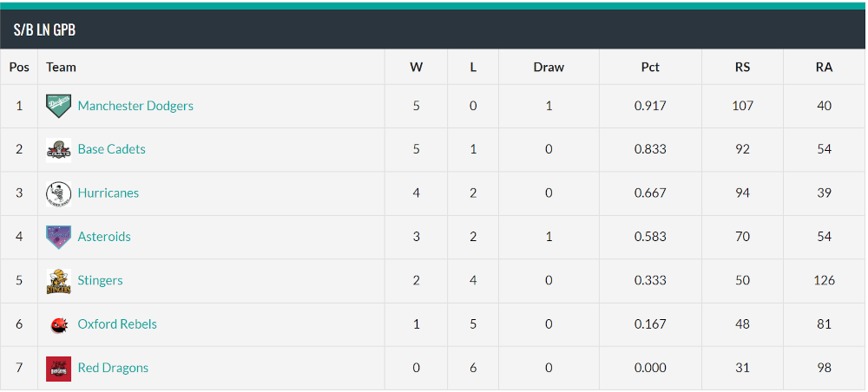The height and width of the screenshot is (392, 868).
Task: Sort table by the Pct column header
Action: [x=650, y=67]
